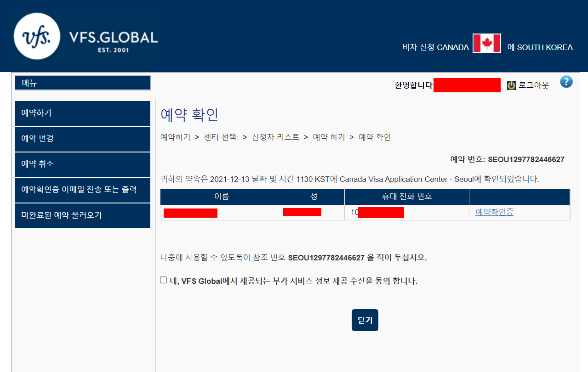Click the 환영합니다 greeting text
This screenshot has height=372, width=588.
pos(414,85)
